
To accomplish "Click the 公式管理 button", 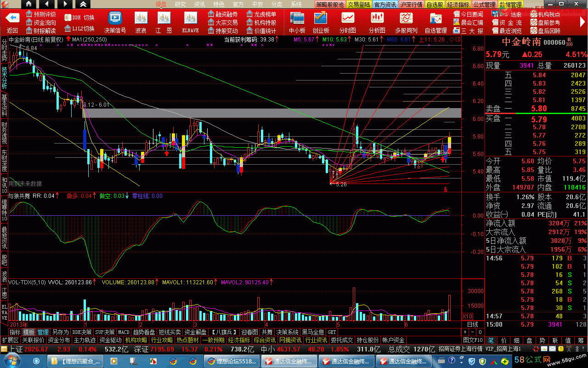I will click(x=485, y=5).
